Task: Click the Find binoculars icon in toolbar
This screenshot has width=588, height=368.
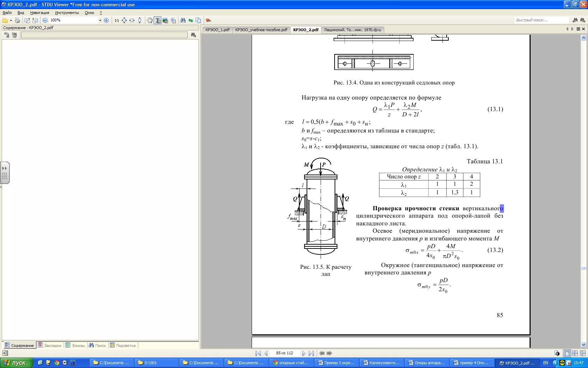Action: (183, 20)
